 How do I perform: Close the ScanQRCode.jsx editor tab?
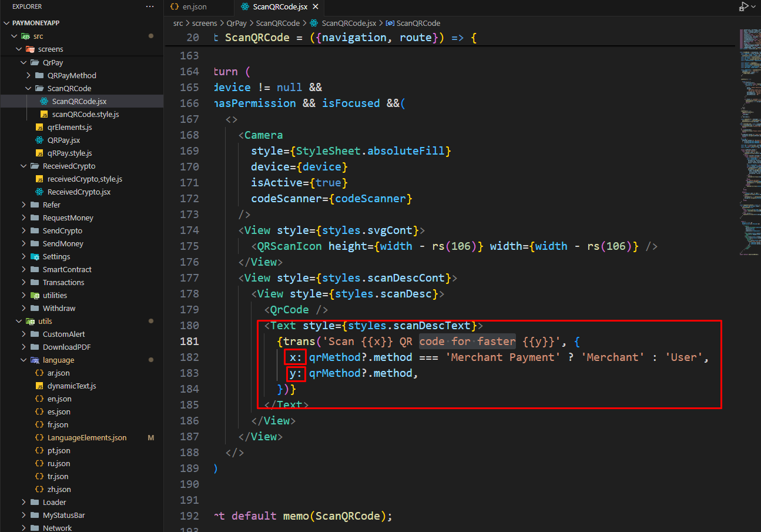coord(316,7)
